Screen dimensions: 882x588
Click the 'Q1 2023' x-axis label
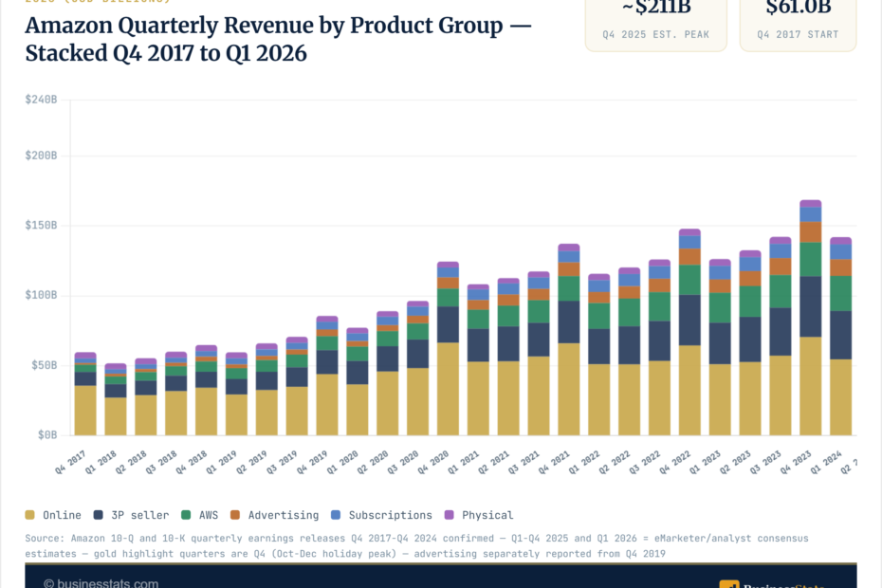pos(705,462)
